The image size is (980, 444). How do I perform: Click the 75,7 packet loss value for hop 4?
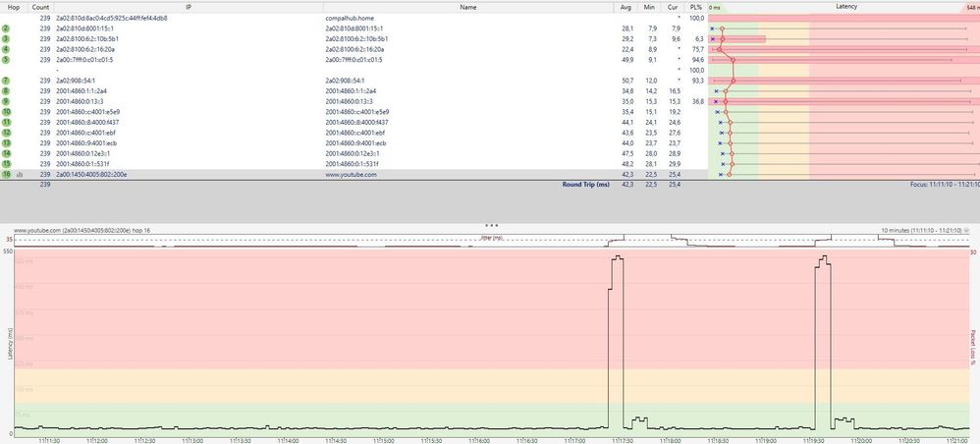(x=697, y=49)
